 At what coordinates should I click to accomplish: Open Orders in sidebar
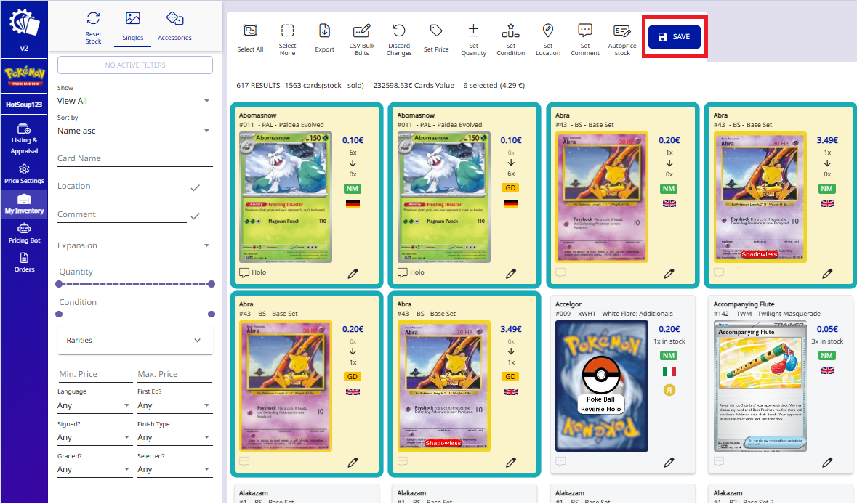pyautogui.click(x=24, y=263)
